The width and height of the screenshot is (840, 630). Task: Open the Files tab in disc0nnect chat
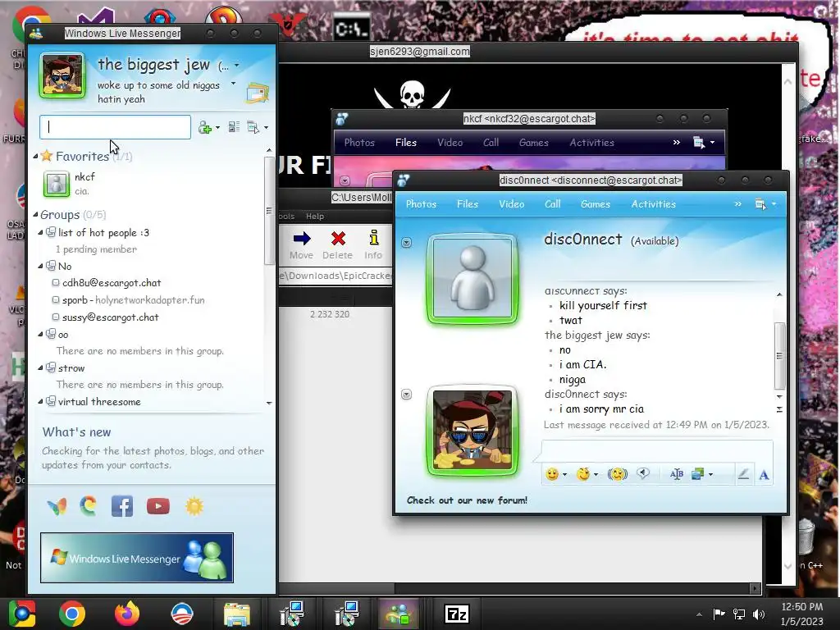pos(467,204)
